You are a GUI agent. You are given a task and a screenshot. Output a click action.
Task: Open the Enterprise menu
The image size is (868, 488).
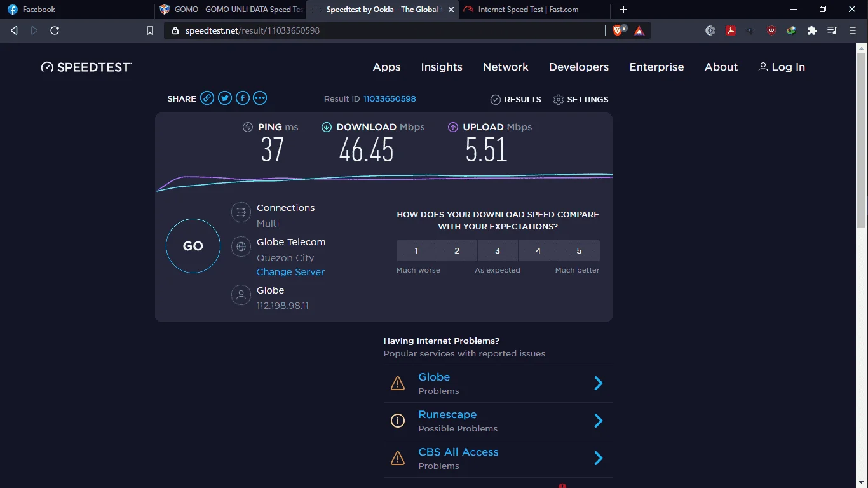coord(656,67)
